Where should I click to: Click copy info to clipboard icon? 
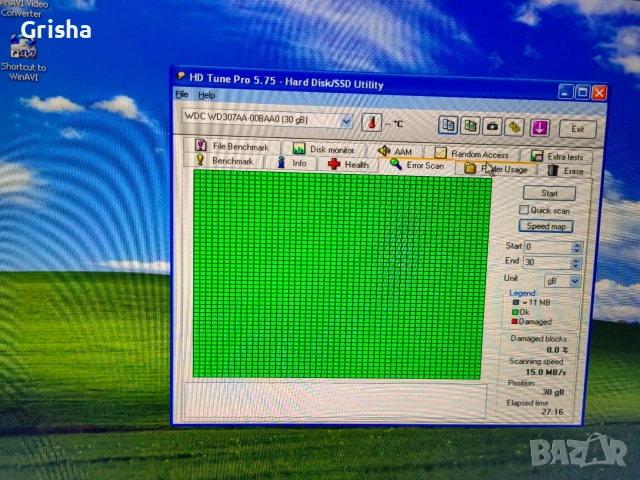448,125
